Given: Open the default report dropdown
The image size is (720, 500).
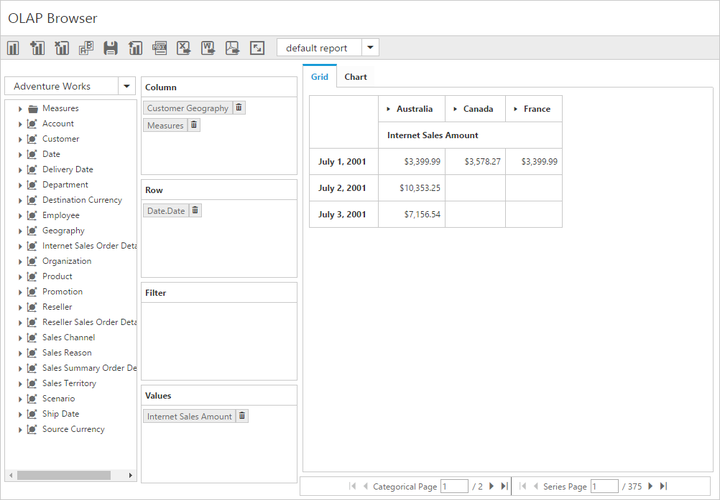Looking at the screenshot, I should pos(370,48).
